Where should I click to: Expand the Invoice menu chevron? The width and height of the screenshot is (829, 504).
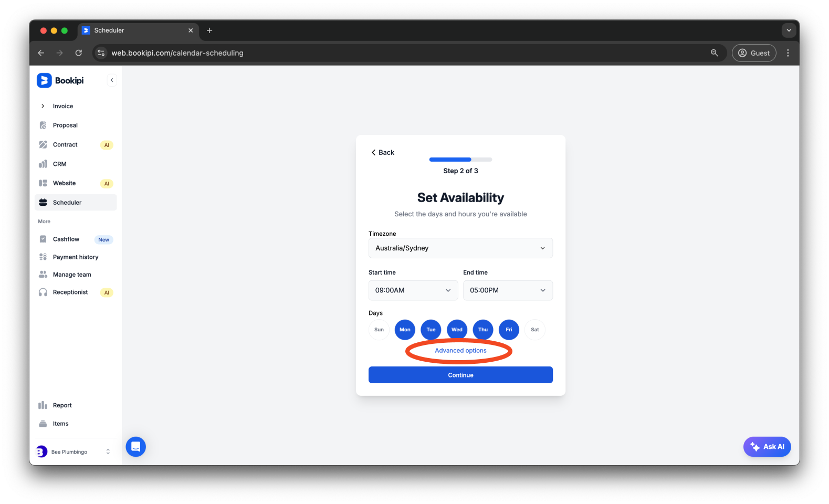click(x=43, y=106)
